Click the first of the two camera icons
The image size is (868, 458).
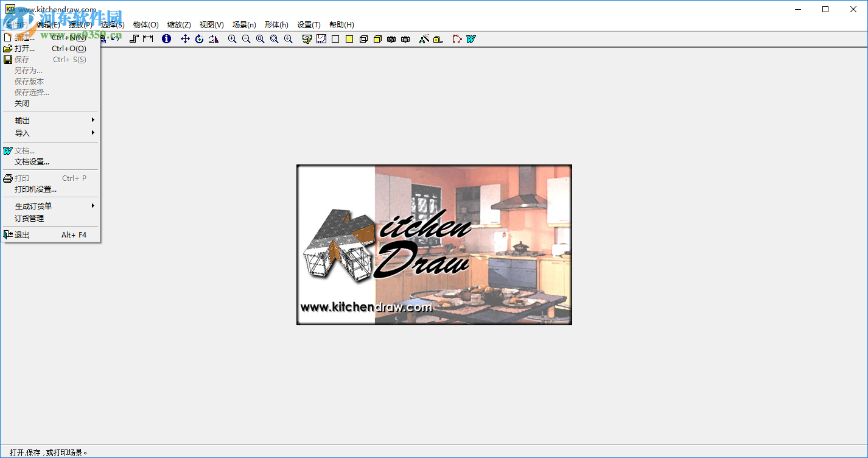(391, 39)
